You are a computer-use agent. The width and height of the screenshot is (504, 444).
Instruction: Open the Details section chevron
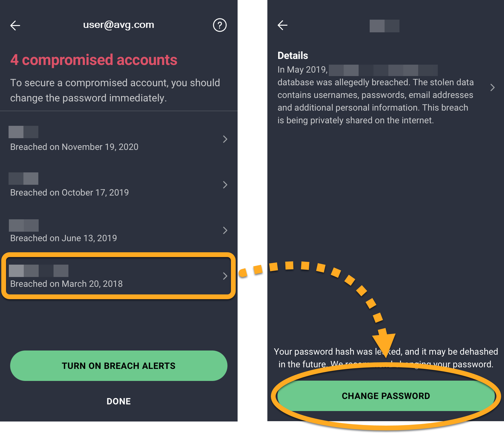pyautogui.click(x=492, y=88)
